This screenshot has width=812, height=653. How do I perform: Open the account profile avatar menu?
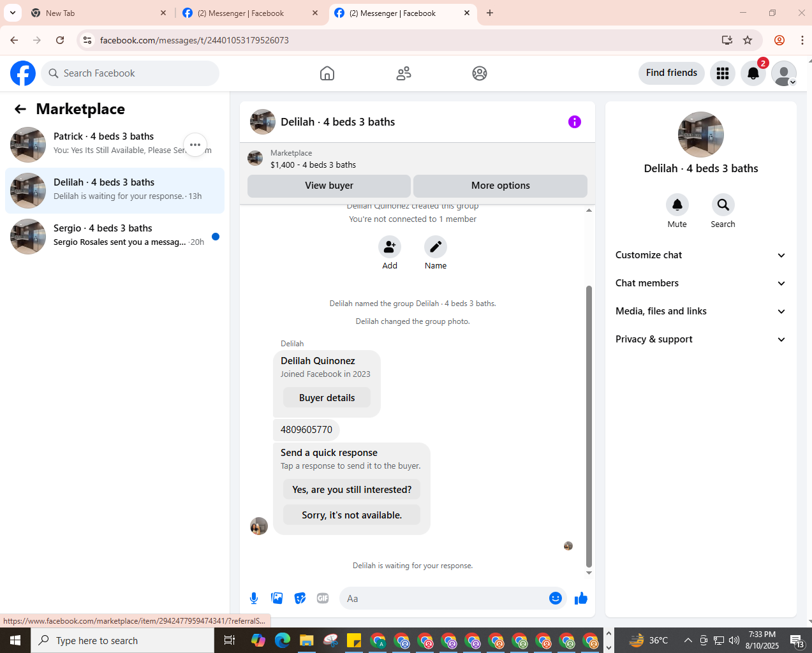click(784, 73)
